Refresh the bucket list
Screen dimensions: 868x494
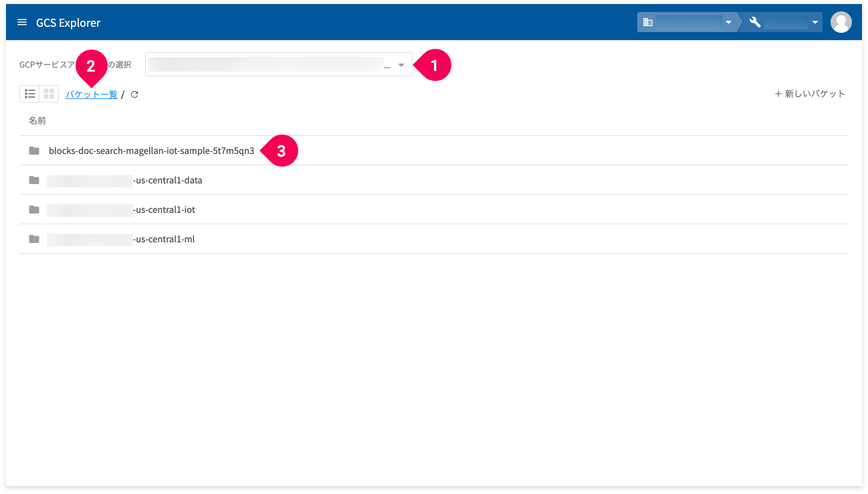coord(134,94)
